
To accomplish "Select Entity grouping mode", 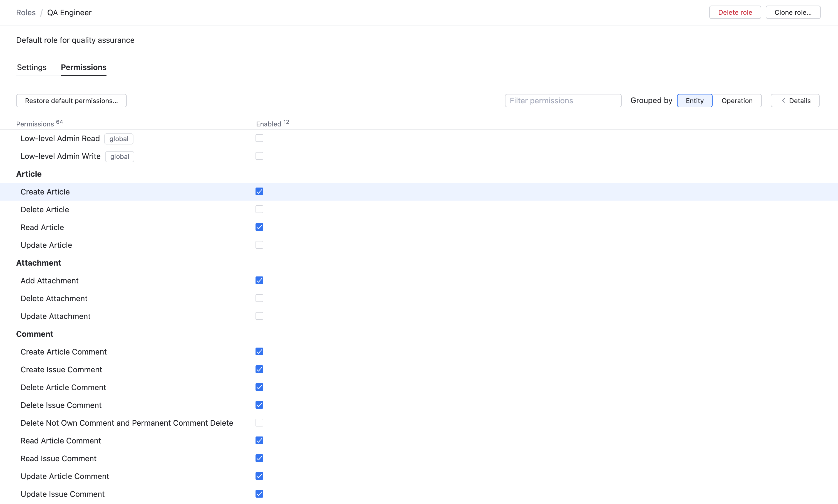I will pyautogui.click(x=695, y=101).
